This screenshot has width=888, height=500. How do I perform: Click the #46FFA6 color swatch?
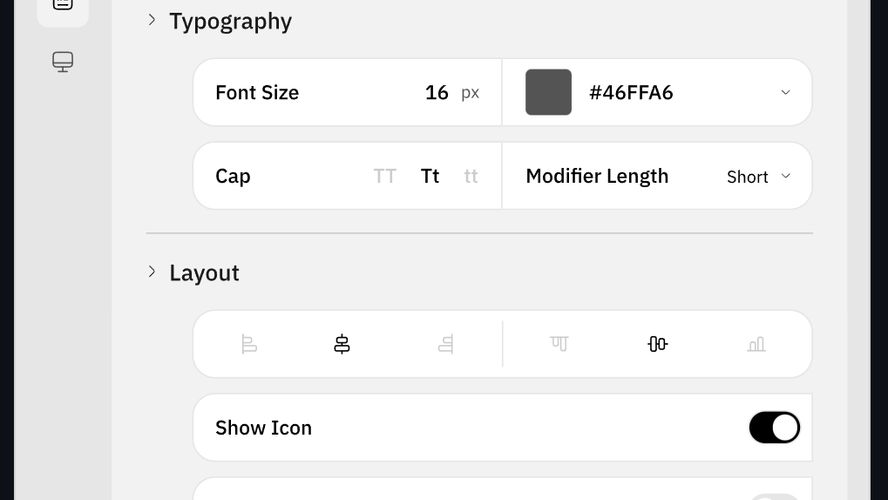(548, 92)
